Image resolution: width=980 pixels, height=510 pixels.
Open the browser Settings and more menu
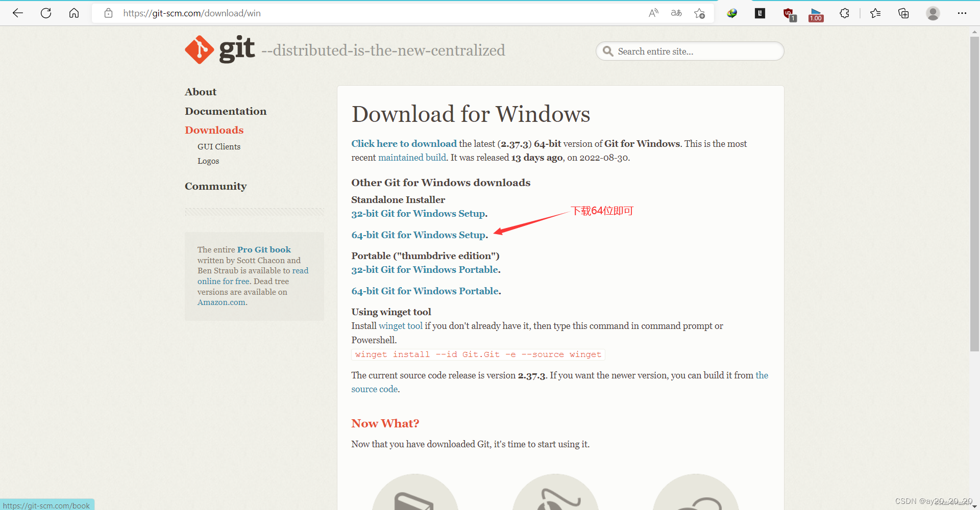click(962, 13)
